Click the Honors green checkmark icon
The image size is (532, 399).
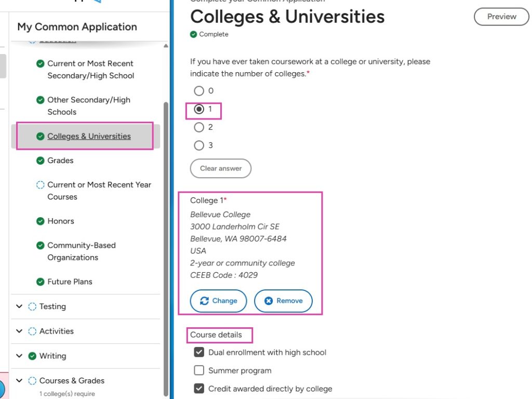[40, 221]
